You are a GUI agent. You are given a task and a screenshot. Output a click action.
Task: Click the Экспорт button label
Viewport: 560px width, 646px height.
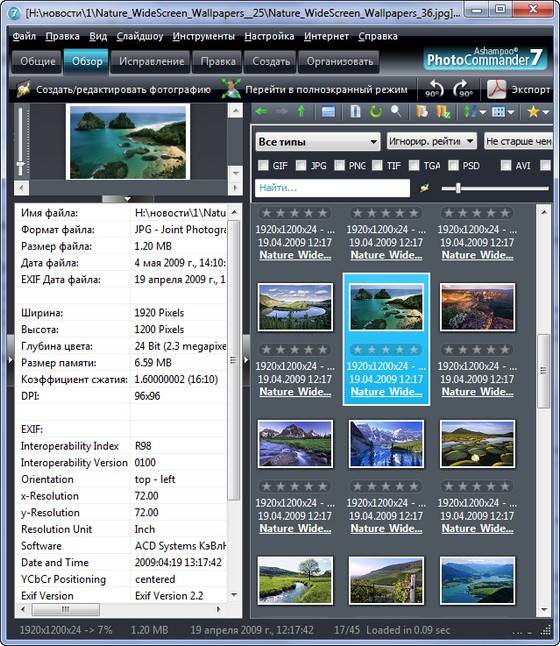(x=531, y=89)
